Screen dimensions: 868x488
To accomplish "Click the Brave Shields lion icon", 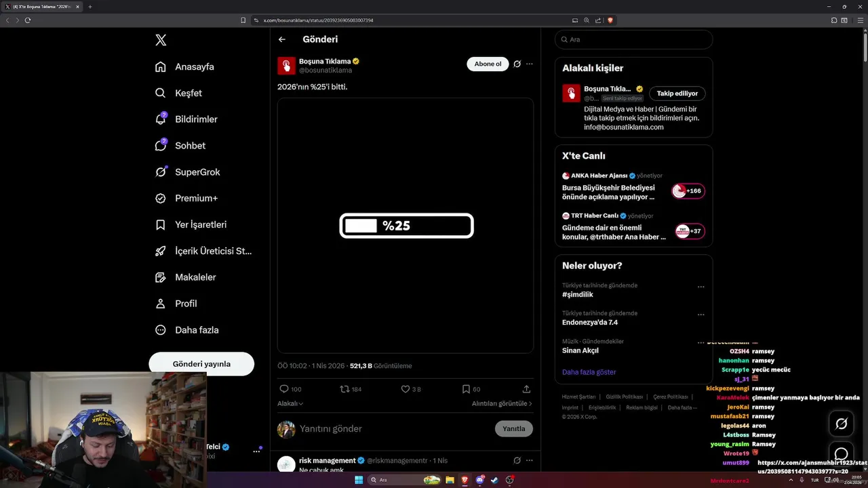I will (x=610, y=20).
